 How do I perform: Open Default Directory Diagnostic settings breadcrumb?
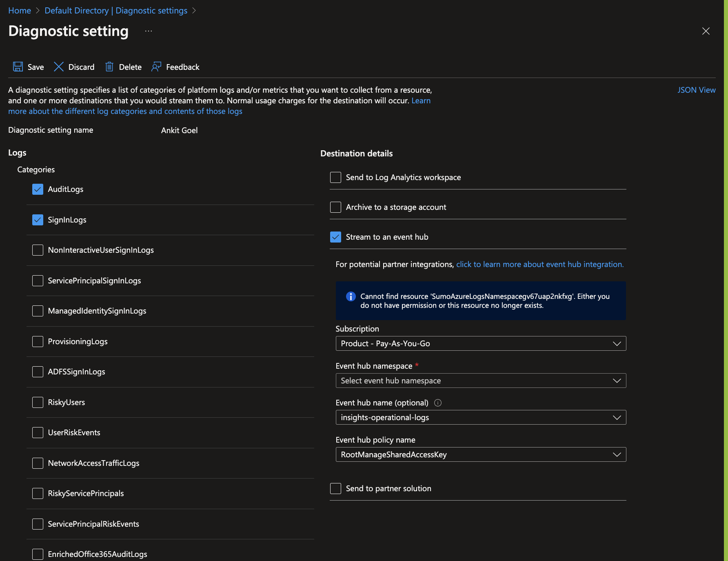[x=116, y=10]
